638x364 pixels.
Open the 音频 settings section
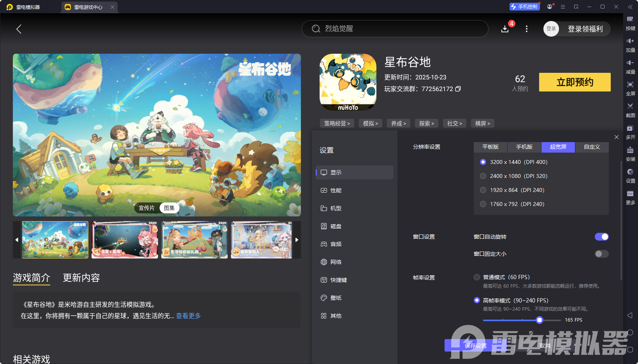[x=355, y=244]
